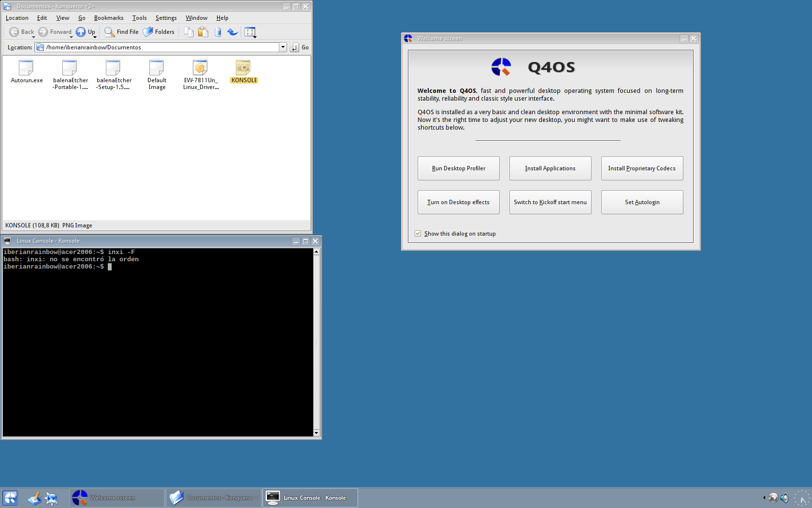812x508 pixels.
Task: Click Run Desktop Profiler button
Action: pyautogui.click(x=458, y=168)
